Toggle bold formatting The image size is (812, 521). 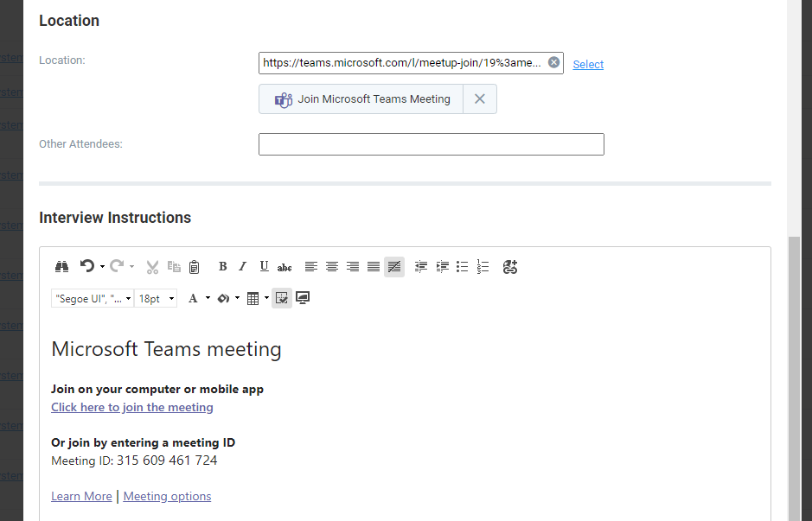223,266
